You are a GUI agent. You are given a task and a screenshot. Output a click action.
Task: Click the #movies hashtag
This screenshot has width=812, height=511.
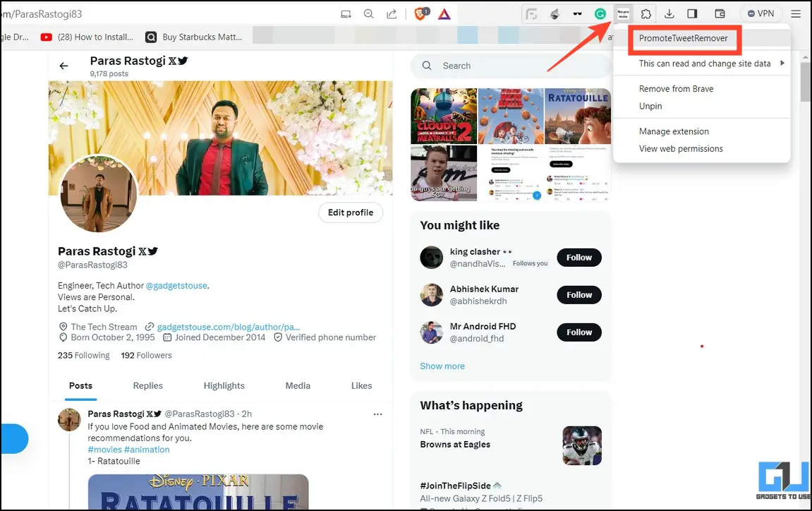click(x=104, y=450)
